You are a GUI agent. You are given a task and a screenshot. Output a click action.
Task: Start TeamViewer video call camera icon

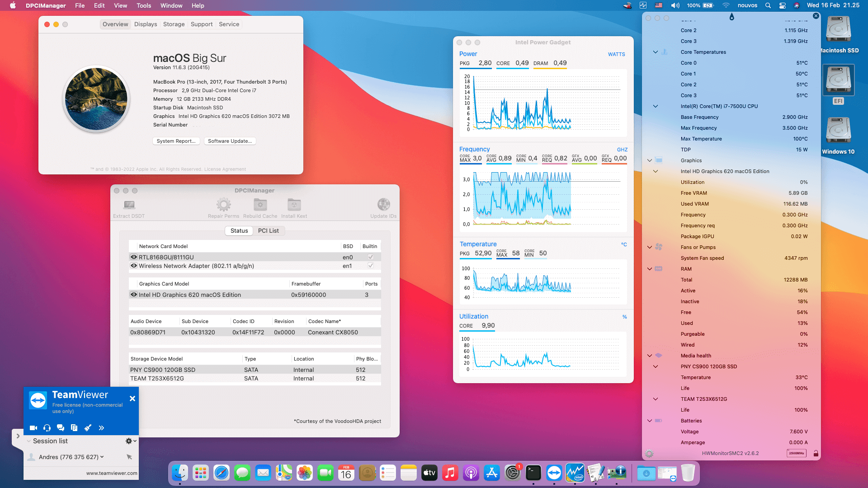point(33,428)
